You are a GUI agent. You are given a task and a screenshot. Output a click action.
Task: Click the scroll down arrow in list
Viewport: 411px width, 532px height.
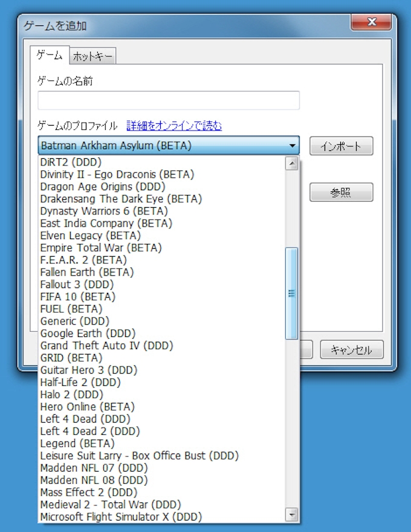292,514
